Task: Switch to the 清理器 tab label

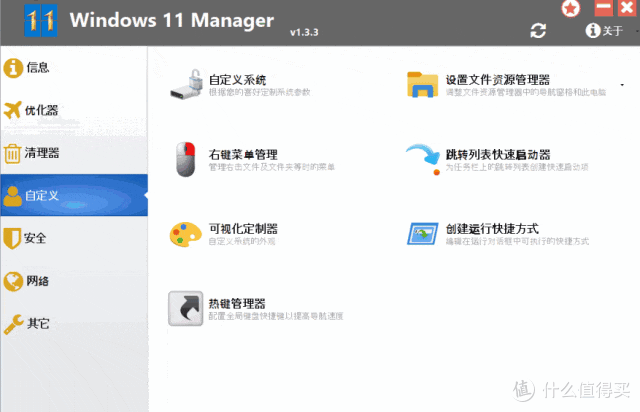Action: (x=42, y=153)
